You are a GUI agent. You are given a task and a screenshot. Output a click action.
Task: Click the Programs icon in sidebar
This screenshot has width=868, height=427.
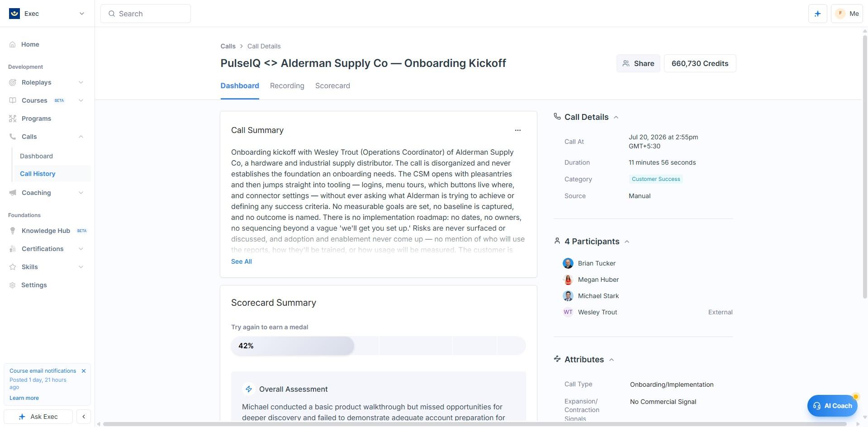pos(13,119)
